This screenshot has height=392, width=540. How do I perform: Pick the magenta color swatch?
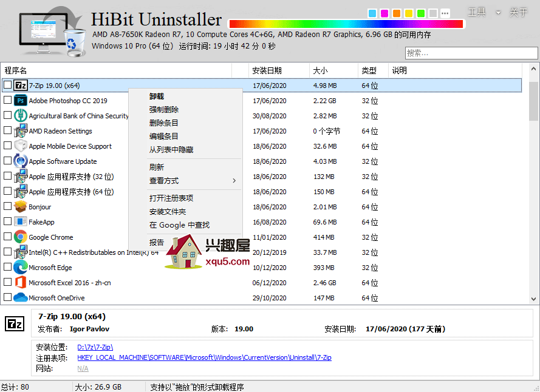384,13
